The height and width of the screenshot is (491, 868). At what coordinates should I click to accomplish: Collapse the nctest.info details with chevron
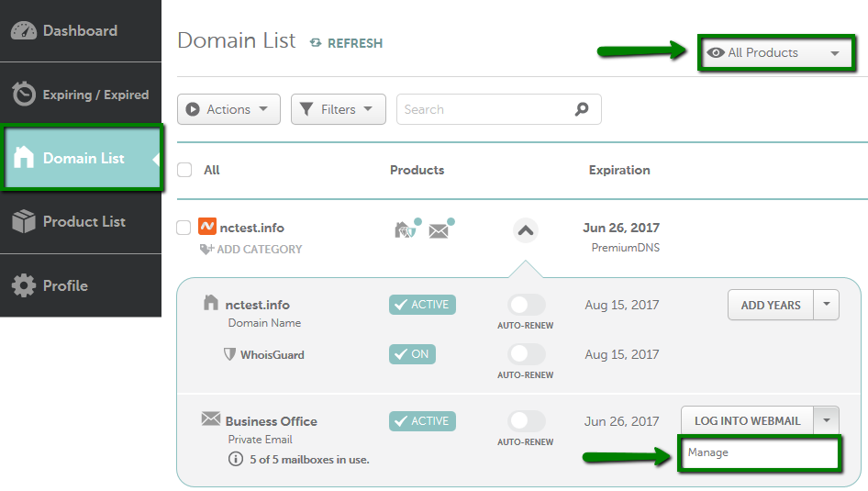[526, 230]
